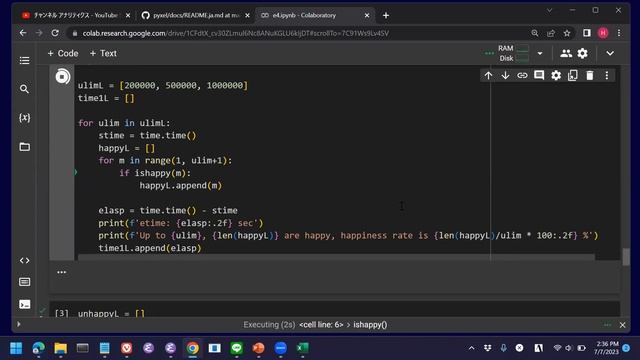Image resolution: width=640 pixels, height=360 pixels.
Task: Expand RAM Disk resources dropdown arrow
Action: pos(540,53)
